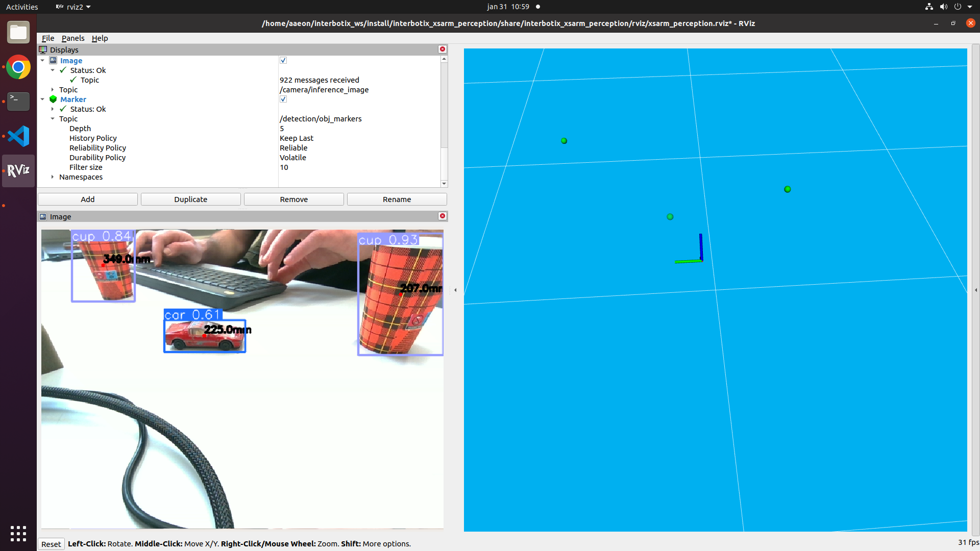This screenshot has height=551, width=980.
Task: Click the green Marker cube icon
Action: pyautogui.click(x=53, y=99)
